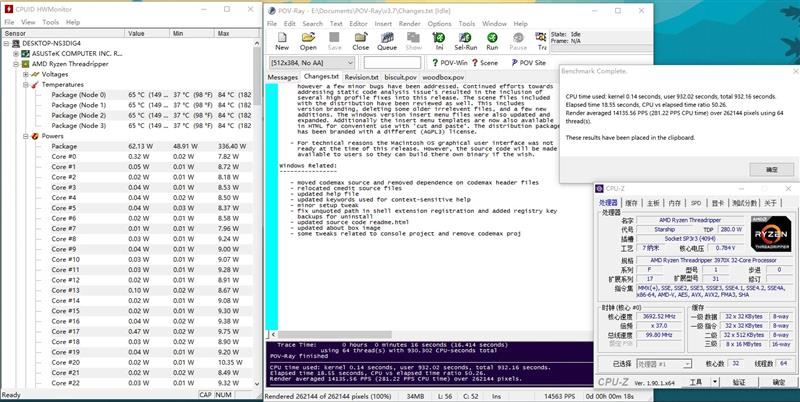Click the 工具 button in CPU-Z
Image resolution: width=800 pixels, height=402 pixels.
(x=696, y=382)
